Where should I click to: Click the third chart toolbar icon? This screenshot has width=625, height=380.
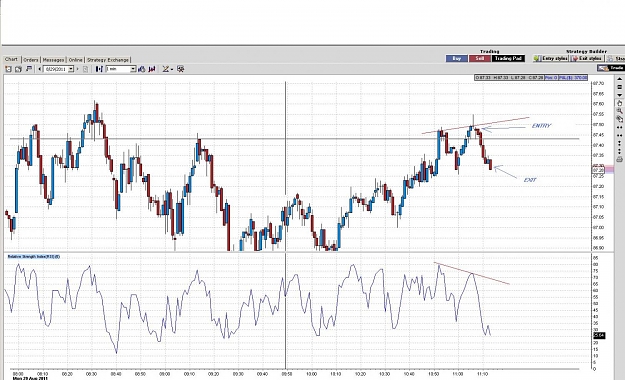click(29, 69)
